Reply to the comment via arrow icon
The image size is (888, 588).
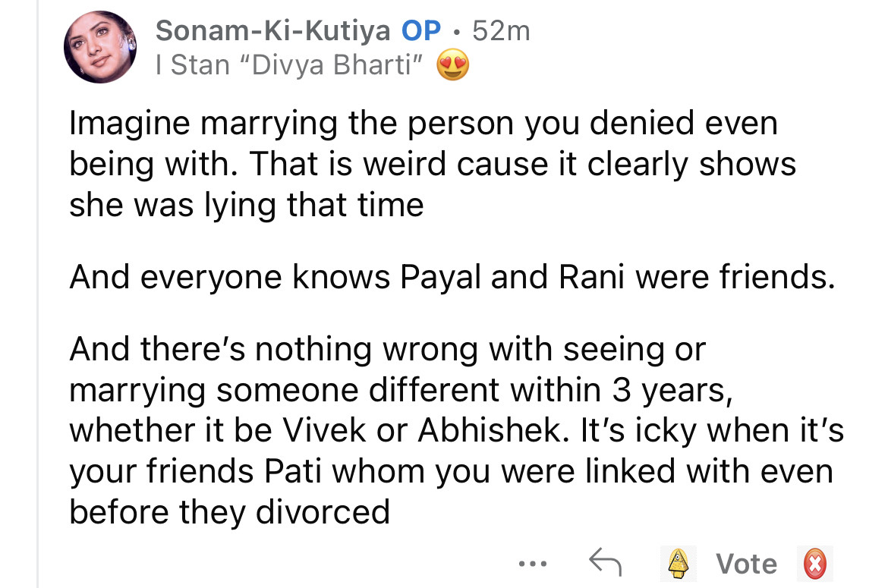pyautogui.click(x=605, y=563)
